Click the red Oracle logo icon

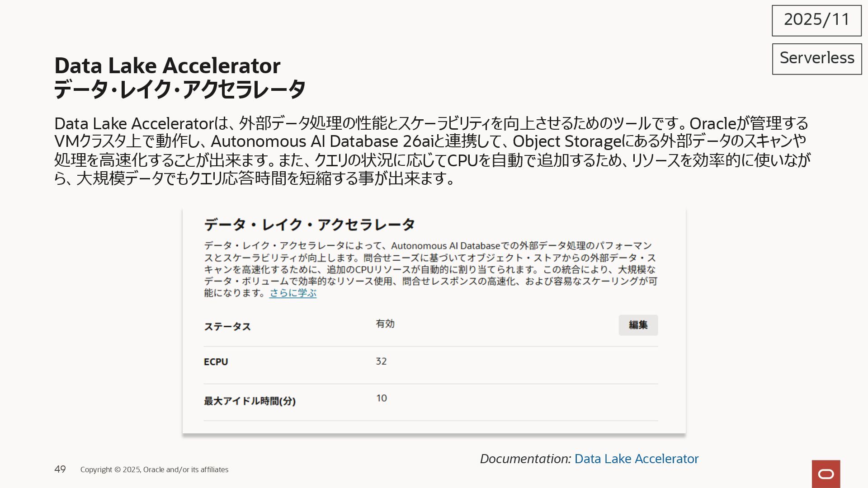[826, 474]
